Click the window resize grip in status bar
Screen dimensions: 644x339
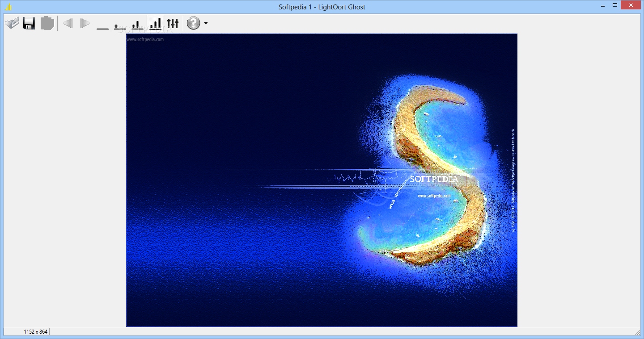click(x=637, y=332)
